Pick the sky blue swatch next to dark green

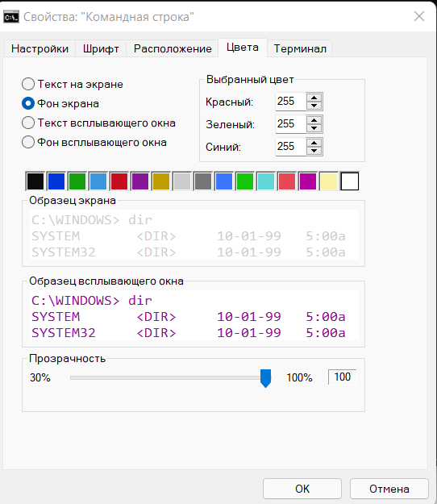[98, 181]
